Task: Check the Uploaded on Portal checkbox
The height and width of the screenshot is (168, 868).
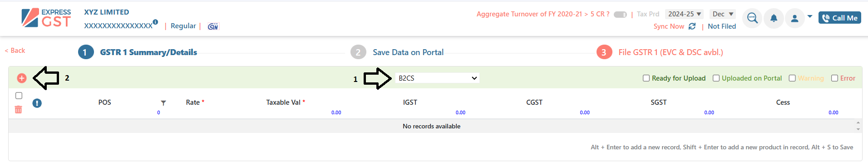Action: click(x=716, y=78)
